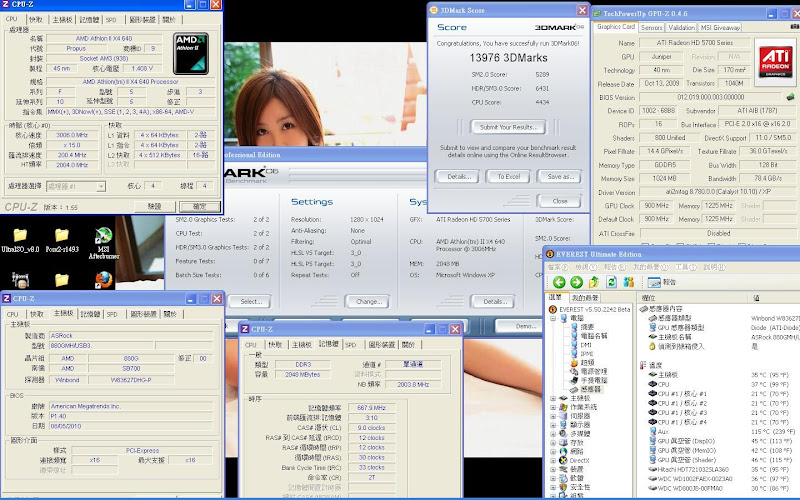Select the DMI item in EVEREST tree
Image resolution: width=800 pixels, height=500 pixels.
coord(581,345)
